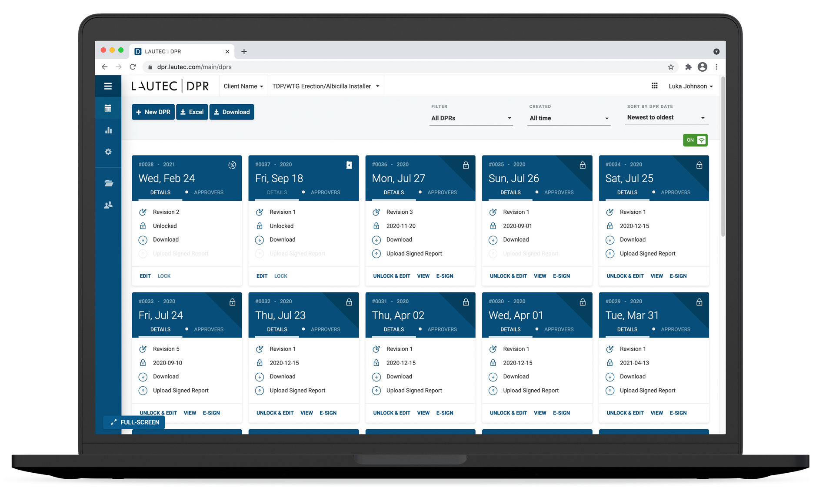Open browser extensions puzzle icon
Screen dimensions: 826x504
(x=688, y=67)
